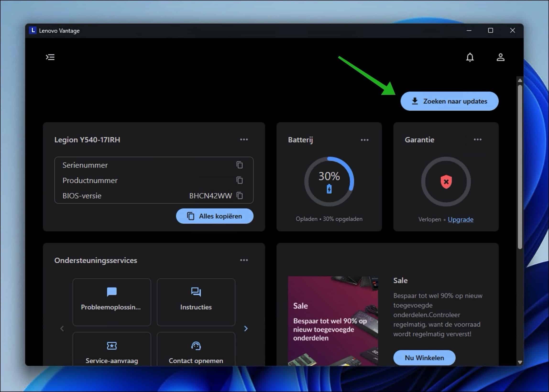Click Zoeken naar updates
The height and width of the screenshot is (392, 549).
(449, 101)
